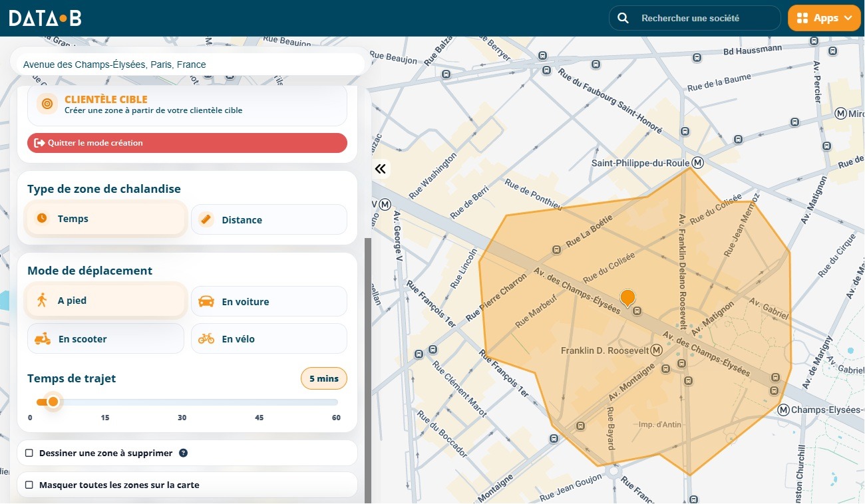Check Masquer toutes les zones sur la carte

(29, 485)
